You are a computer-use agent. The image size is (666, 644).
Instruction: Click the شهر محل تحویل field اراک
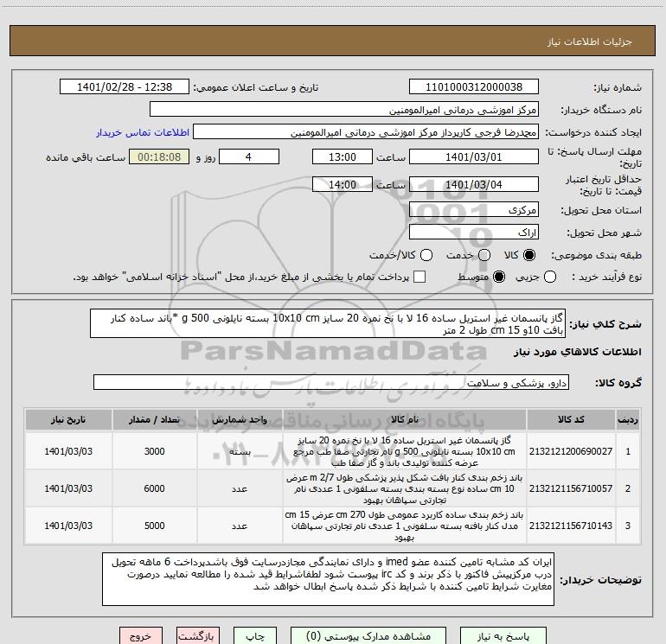click(x=474, y=233)
